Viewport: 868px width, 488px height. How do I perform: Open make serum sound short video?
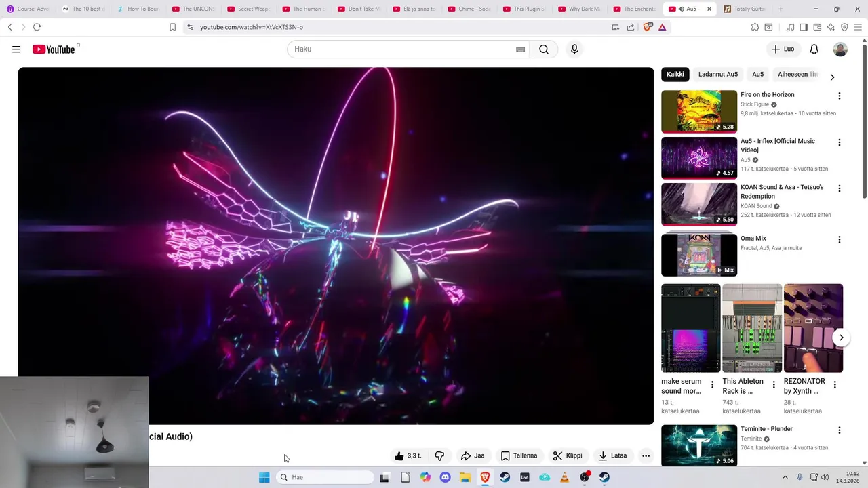coord(691,328)
